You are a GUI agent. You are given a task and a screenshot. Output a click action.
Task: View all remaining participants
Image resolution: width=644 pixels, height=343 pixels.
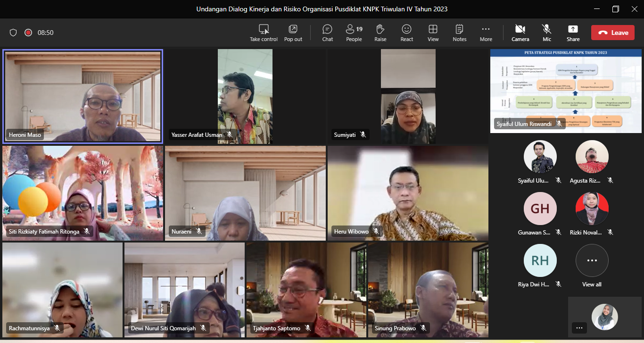click(592, 260)
